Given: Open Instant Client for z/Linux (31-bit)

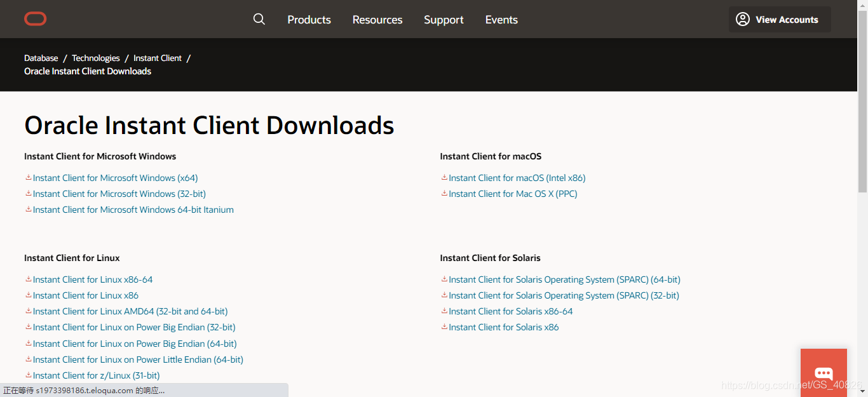Looking at the screenshot, I should [x=96, y=375].
